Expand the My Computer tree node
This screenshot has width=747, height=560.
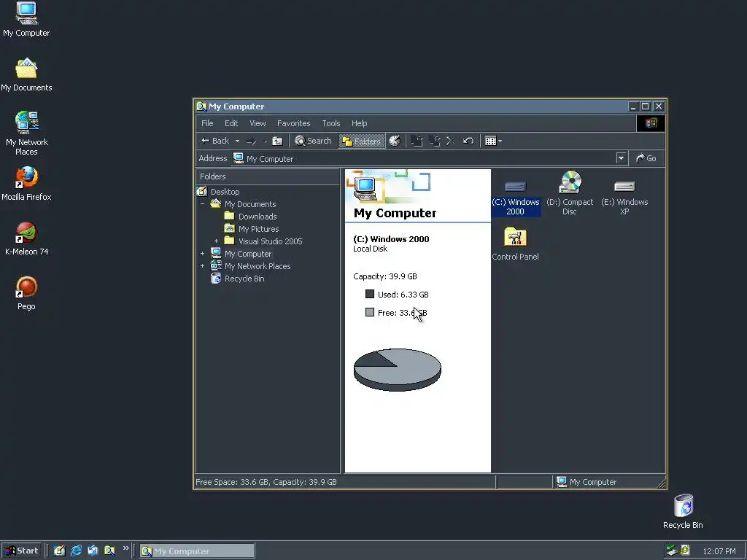203,254
